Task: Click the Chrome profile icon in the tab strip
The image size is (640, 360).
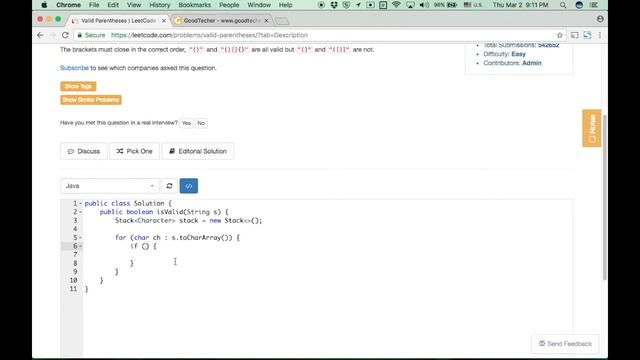Action: point(600,19)
